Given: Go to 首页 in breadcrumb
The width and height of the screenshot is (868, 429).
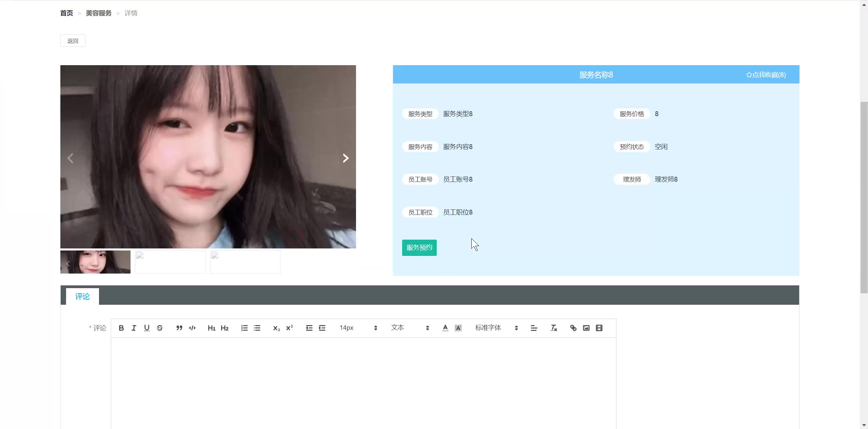Looking at the screenshot, I should click(x=66, y=13).
